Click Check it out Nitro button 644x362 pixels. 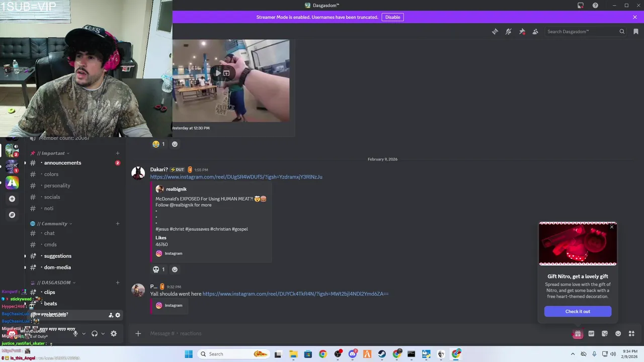[x=578, y=311]
